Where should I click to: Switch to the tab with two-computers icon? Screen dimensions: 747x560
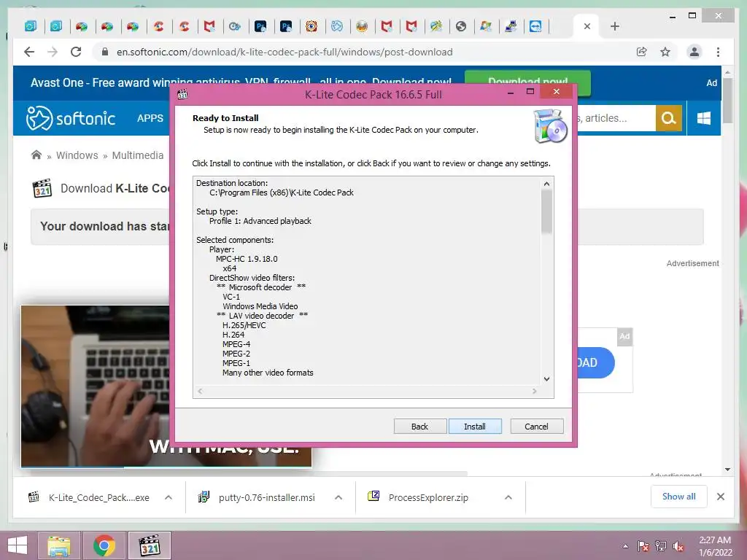coord(511,26)
